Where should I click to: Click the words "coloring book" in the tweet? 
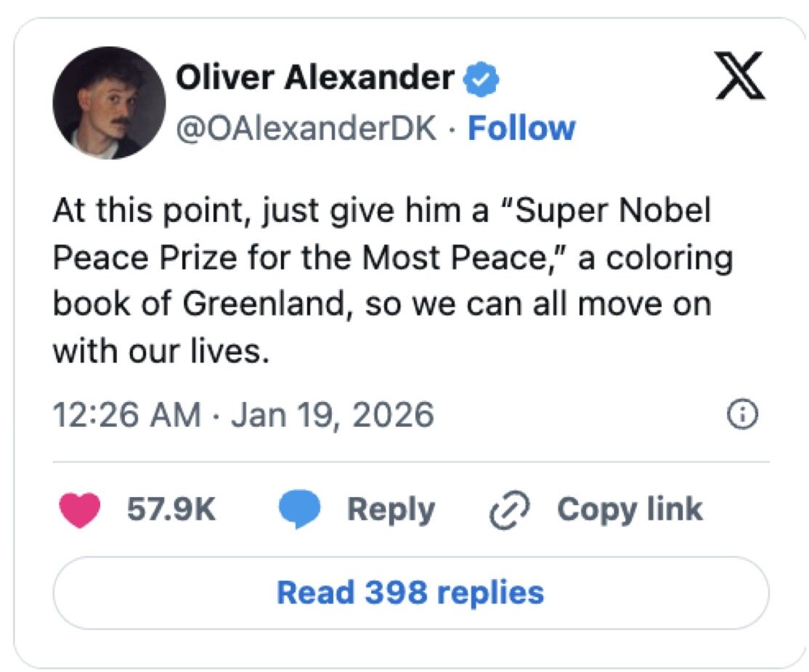pos(657,258)
